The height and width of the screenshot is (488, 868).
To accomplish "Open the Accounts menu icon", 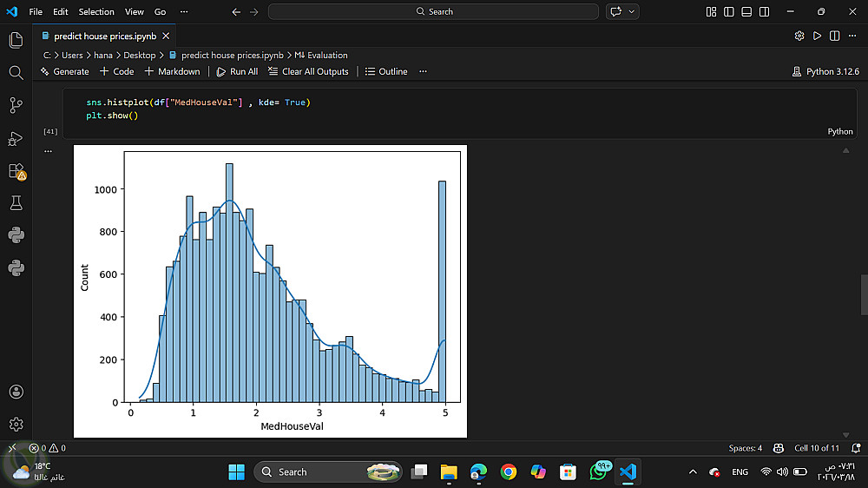I will (16, 392).
